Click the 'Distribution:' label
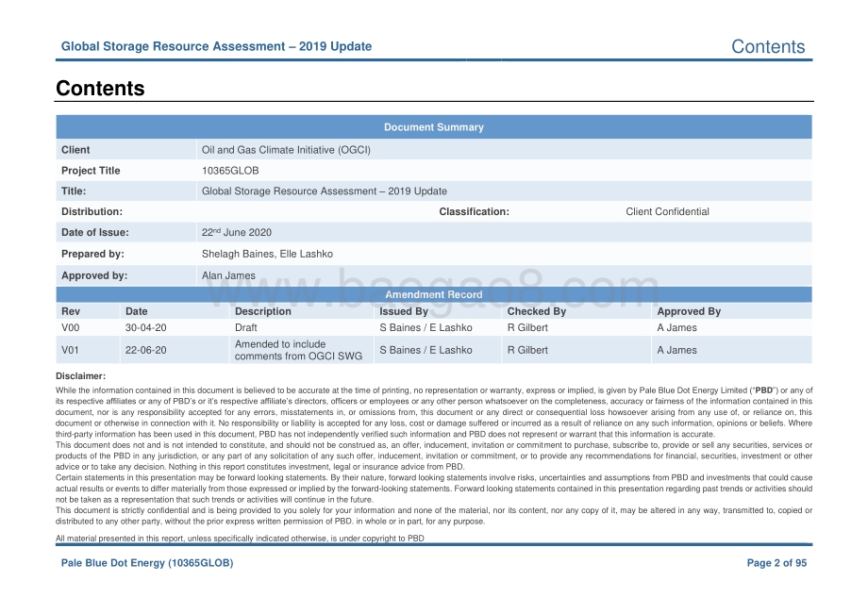 [x=92, y=211]
